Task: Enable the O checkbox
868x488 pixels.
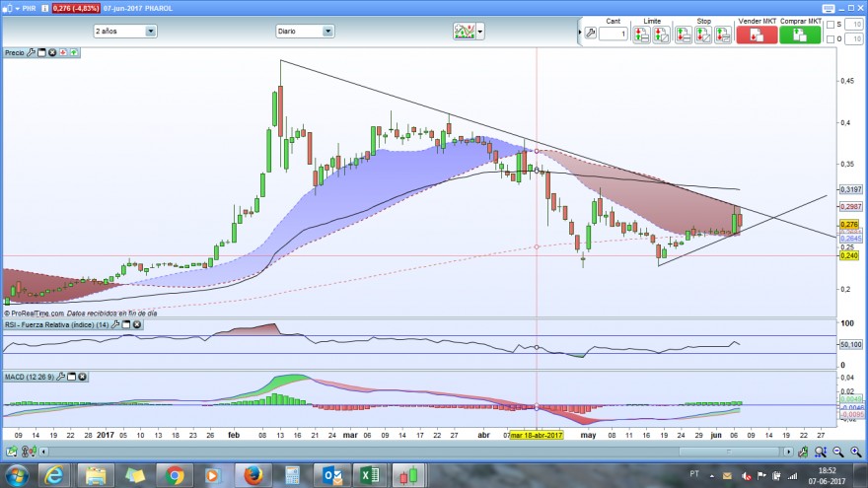Action: coord(831,39)
